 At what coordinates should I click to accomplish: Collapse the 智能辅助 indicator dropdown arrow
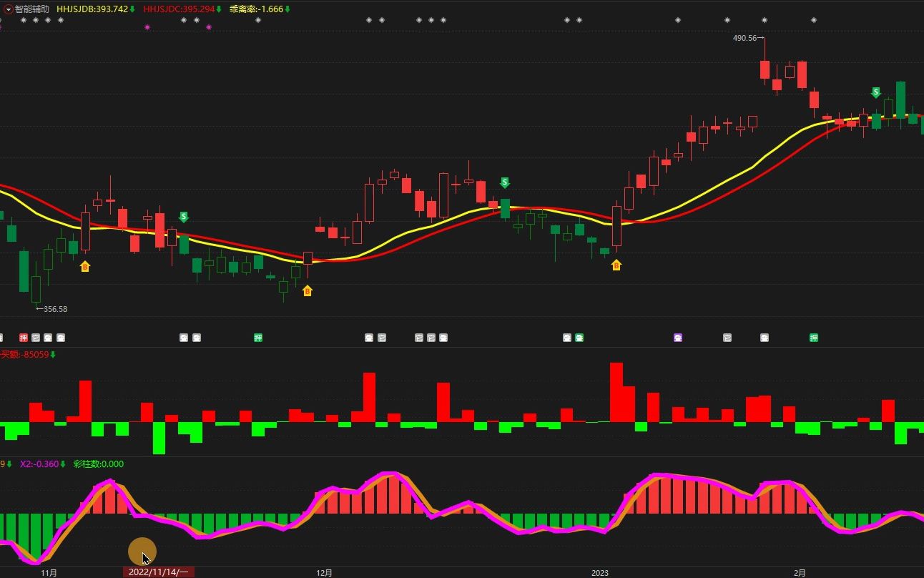click(8, 9)
